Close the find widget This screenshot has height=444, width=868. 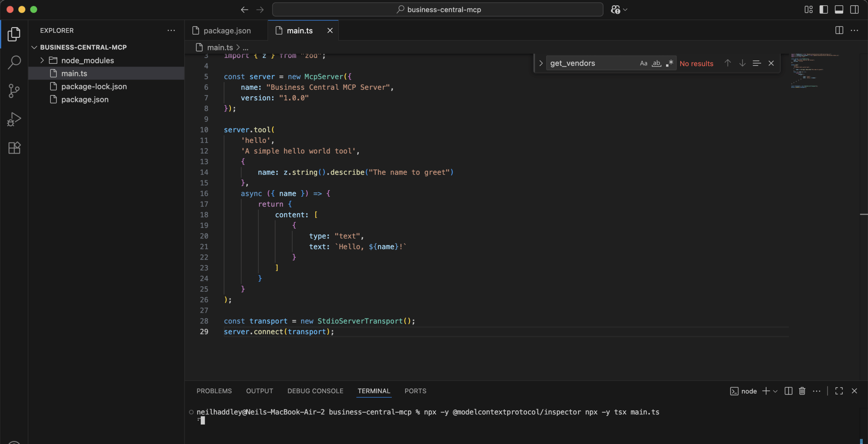click(x=771, y=63)
